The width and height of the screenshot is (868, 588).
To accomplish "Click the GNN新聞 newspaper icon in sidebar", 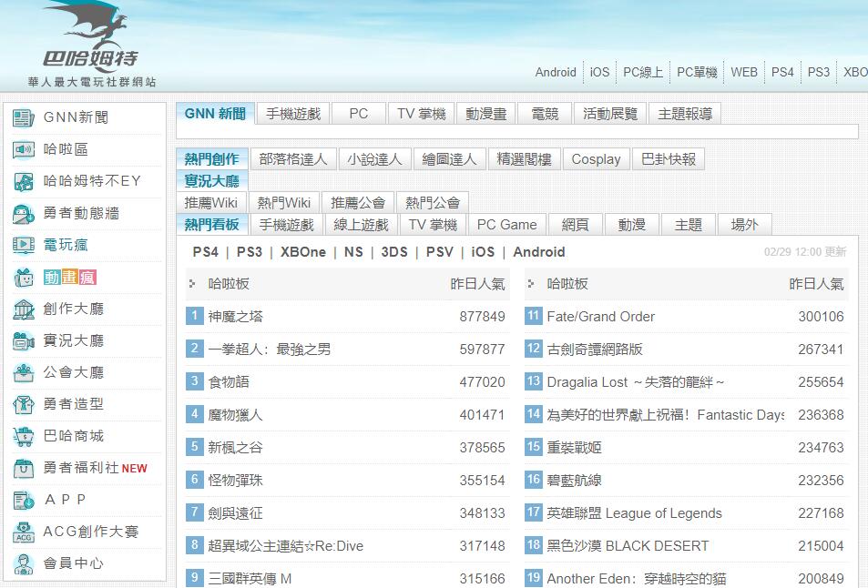I will pyautogui.click(x=24, y=117).
